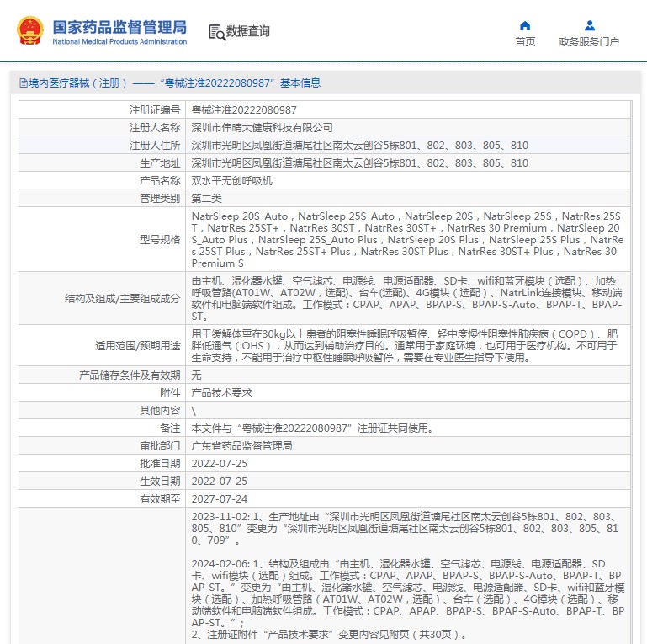Click the 有效期至 label
Screen dimensions: 647x644
pos(160,499)
